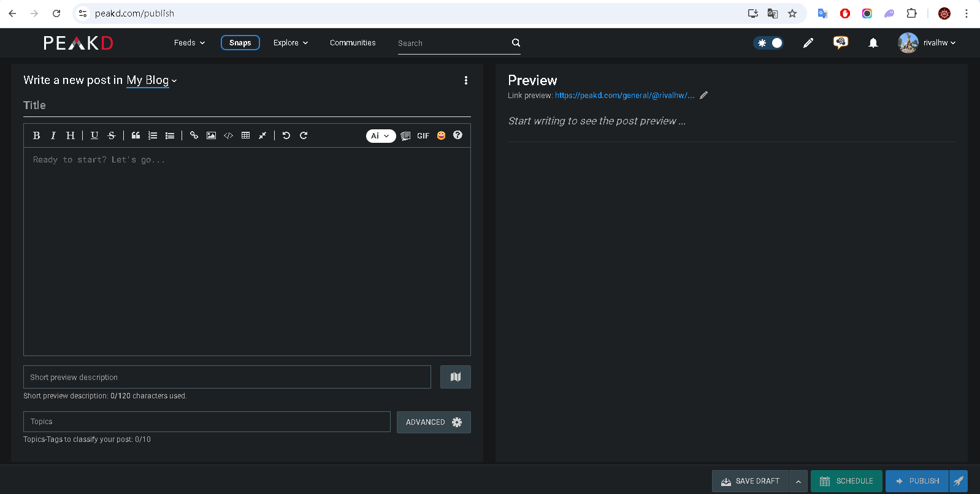Insert an image into the post

pos(211,135)
